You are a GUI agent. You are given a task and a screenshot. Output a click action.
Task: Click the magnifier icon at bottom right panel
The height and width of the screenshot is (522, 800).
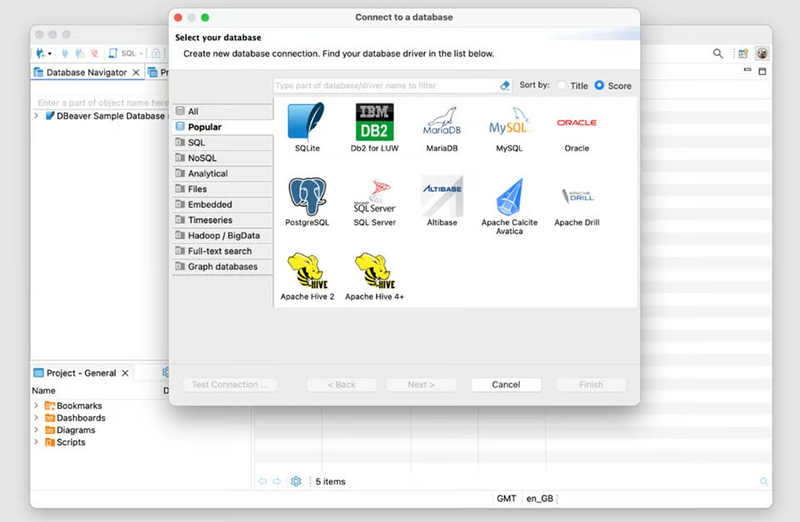pyautogui.click(x=764, y=481)
